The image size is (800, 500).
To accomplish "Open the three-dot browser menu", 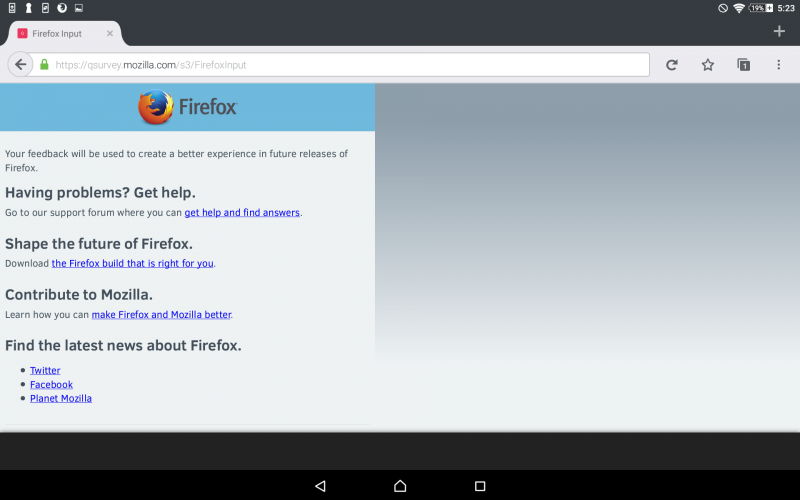I will (x=779, y=65).
